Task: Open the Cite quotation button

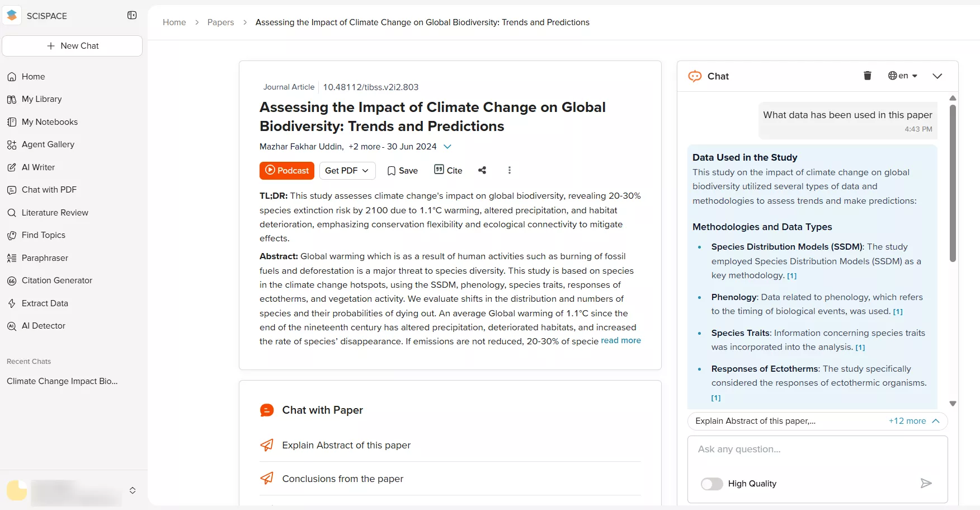Action: point(448,170)
